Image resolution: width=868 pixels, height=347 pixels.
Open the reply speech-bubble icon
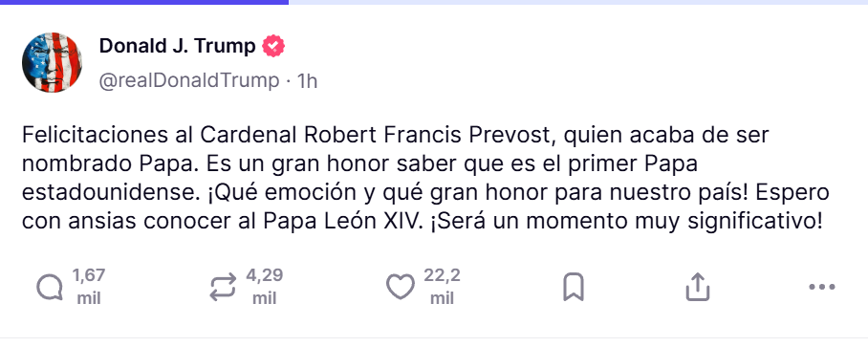(x=50, y=288)
